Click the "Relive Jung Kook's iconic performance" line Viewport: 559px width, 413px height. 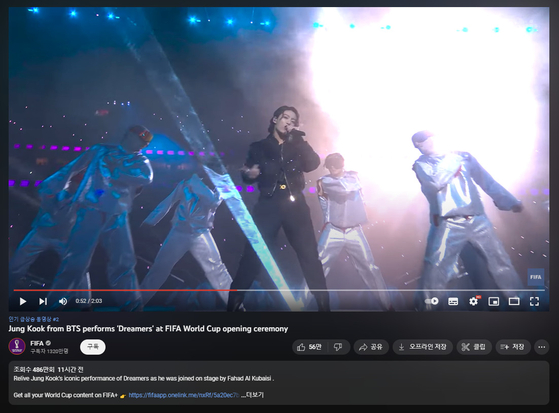click(144, 378)
